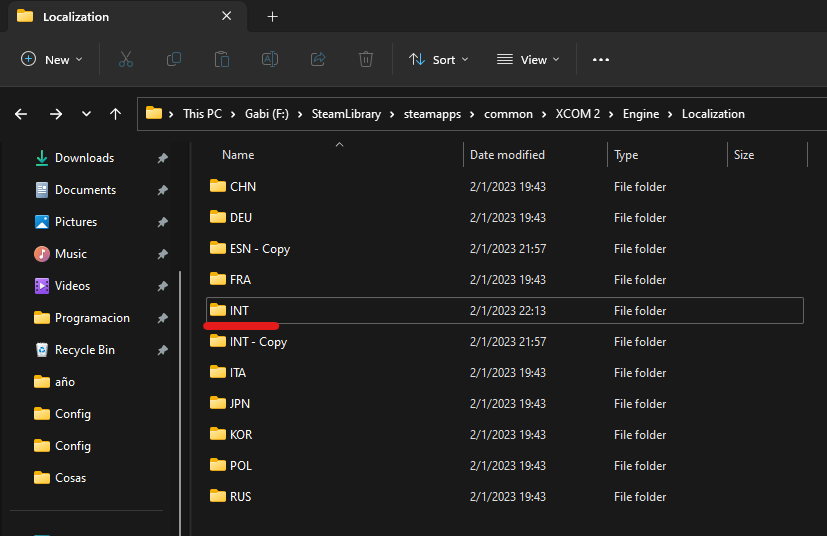The width and height of the screenshot is (827, 536).
Task: Click pin icon next to Documents
Action: click(162, 190)
